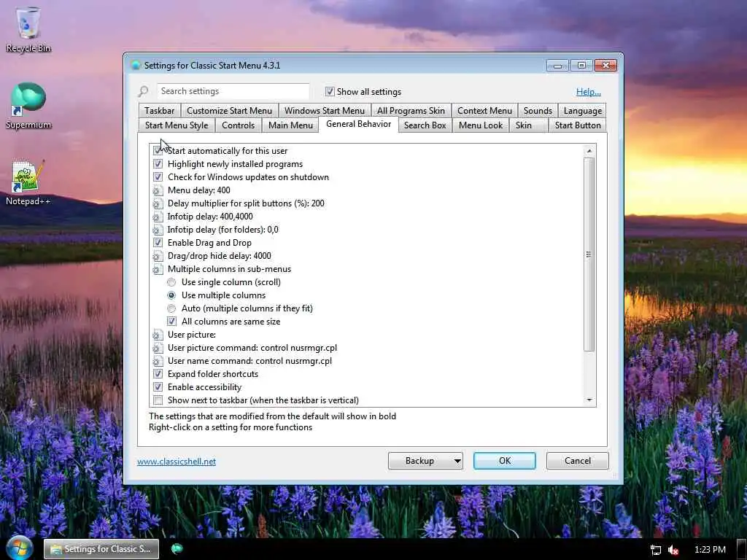The image size is (747, 560).
Task: Switch to the Main Menu tab
Action: [x=290, y=125]
